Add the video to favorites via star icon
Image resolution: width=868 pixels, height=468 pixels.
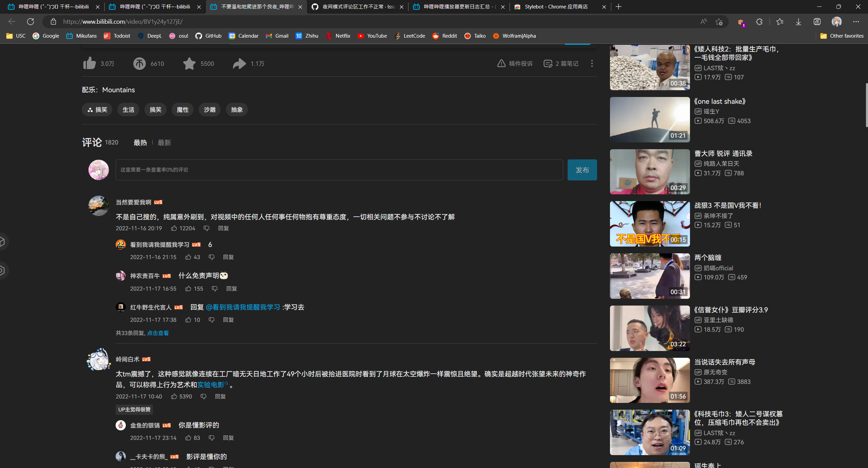click(189, 63)
